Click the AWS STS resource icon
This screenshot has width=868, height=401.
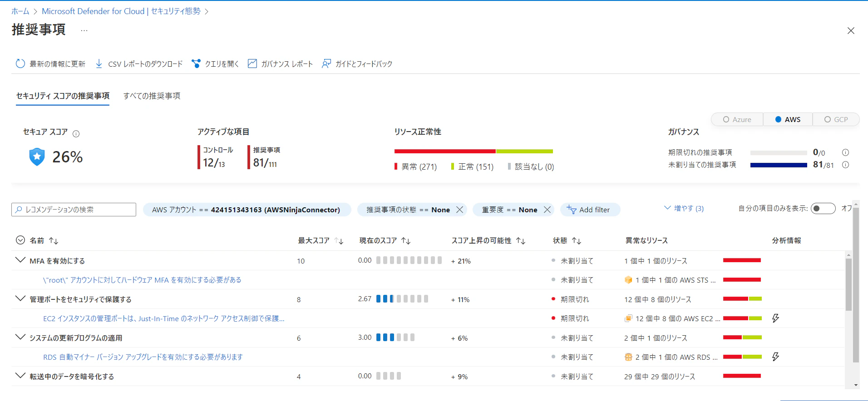(628, 280)
